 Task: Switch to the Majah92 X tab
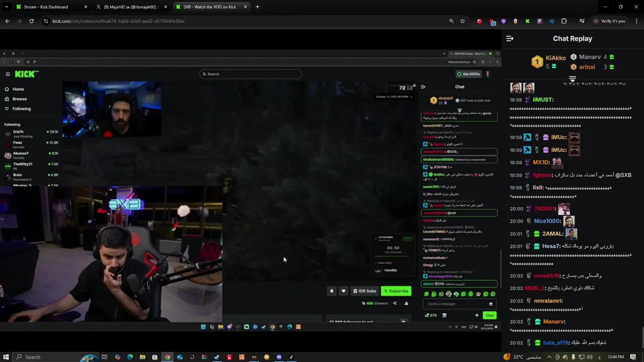131,7
